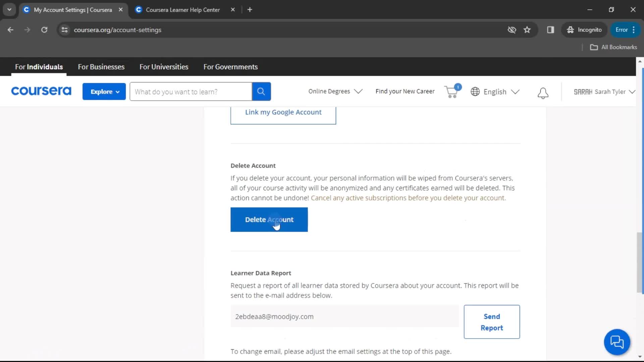Click the scrollbar down arrow
This screenshot has width=644, height=362.
640,357
